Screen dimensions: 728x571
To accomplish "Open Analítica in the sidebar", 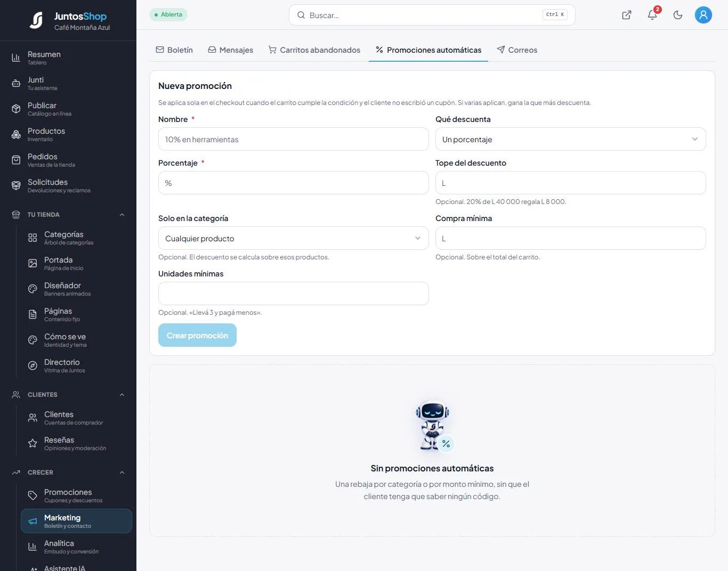I will point(76,546).
